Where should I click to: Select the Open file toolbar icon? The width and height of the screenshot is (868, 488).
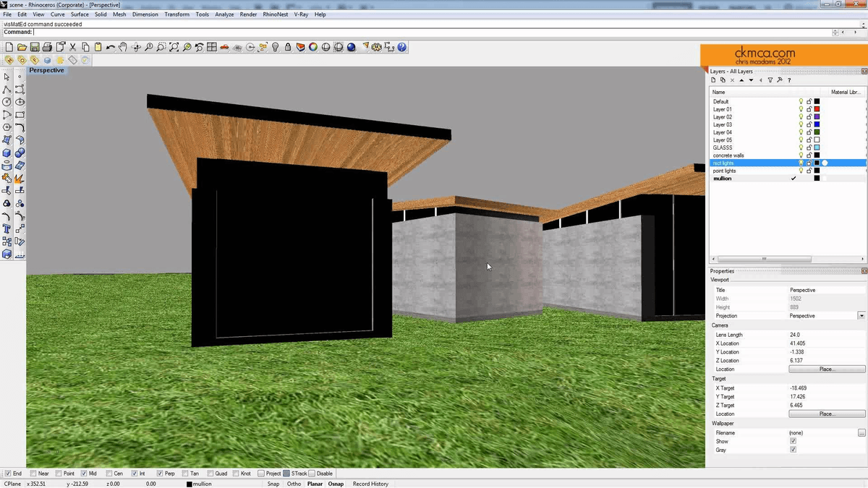tap(22, 47)
